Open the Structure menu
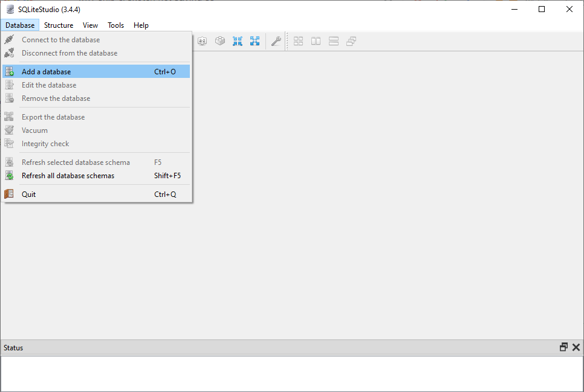The image size is (584, 392). pos(59,25)
